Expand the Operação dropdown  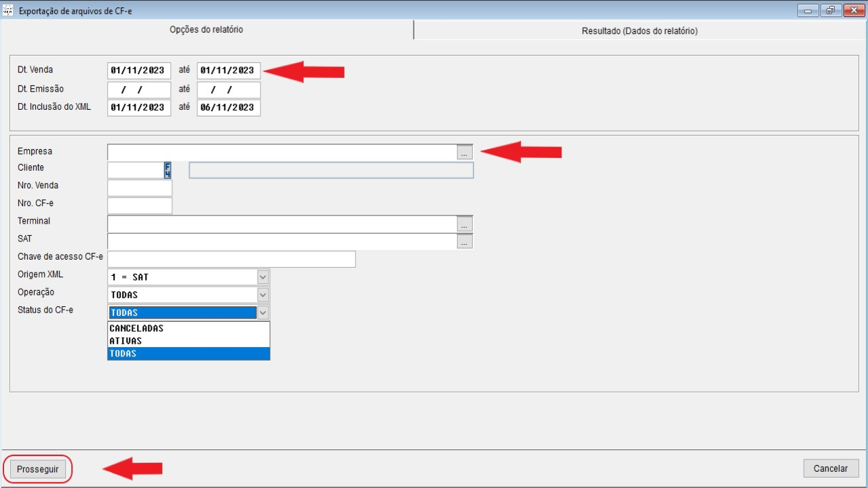click(x=263, y=295)
